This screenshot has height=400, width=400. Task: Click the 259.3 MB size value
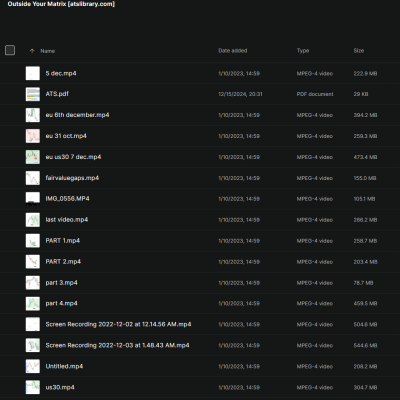pos(365,136)
